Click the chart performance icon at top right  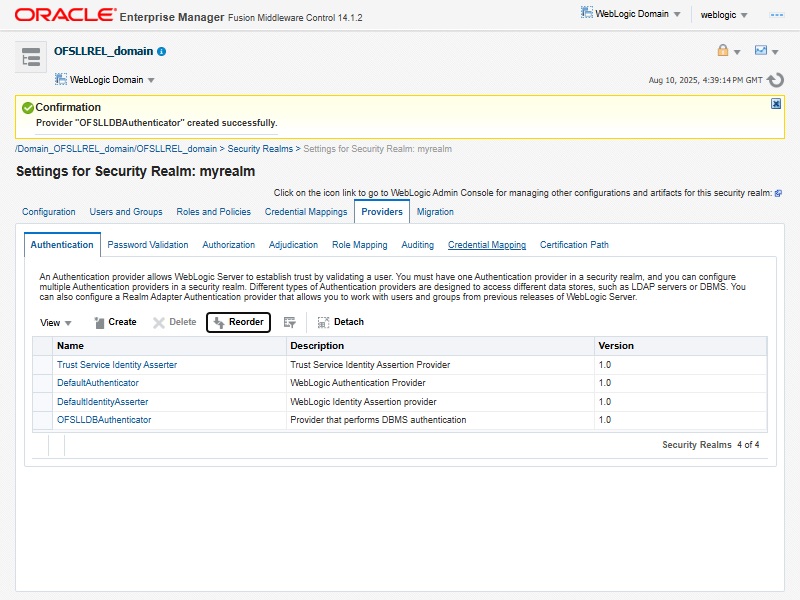tap(761, 50)
